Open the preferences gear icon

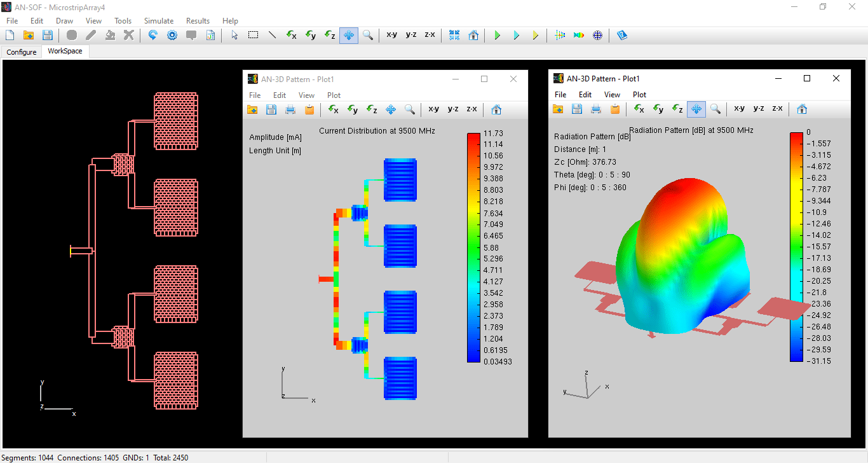click(x=171, y=35)
